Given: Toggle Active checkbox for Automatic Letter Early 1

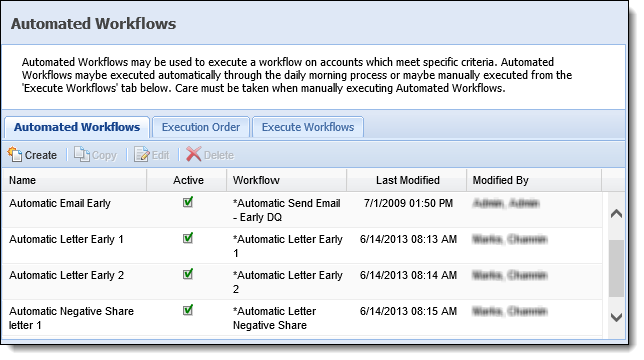Looking at the screenshot, I should tap(188, 238).
